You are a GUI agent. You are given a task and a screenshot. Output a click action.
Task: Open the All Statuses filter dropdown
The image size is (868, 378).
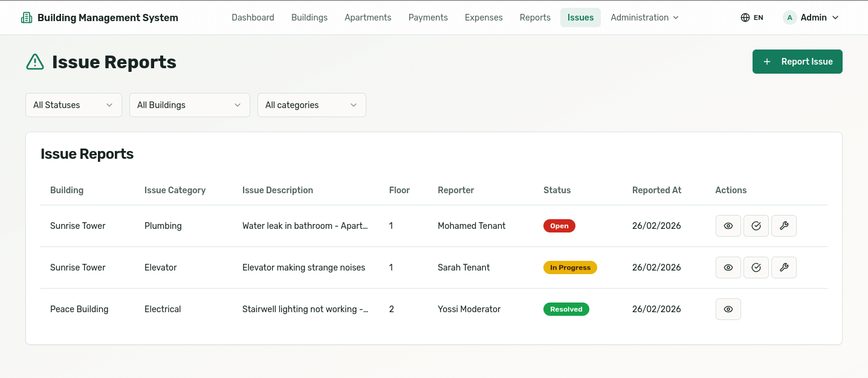pos(74,105)
